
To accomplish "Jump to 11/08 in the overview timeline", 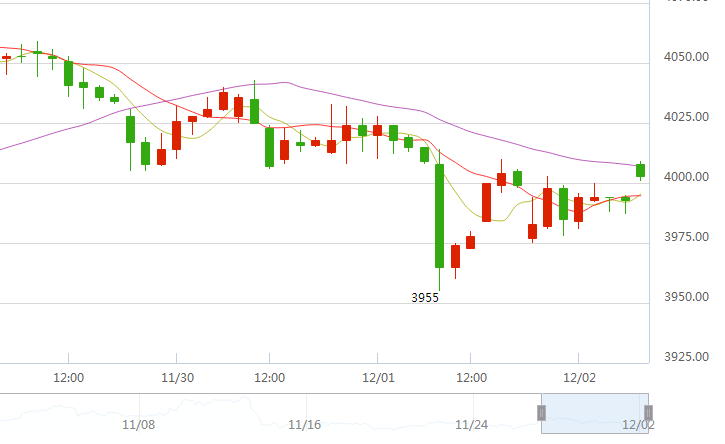I will coord(138,425).
